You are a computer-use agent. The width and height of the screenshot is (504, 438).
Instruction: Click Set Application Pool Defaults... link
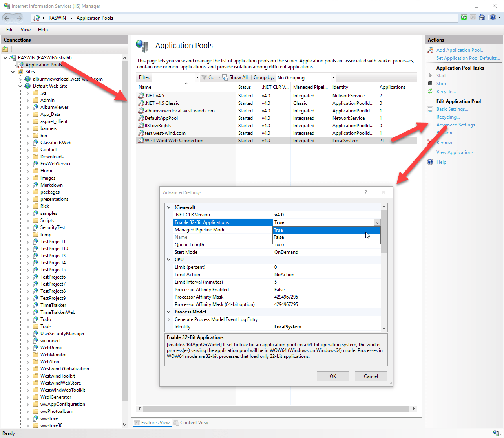click(x=468, y=58)
